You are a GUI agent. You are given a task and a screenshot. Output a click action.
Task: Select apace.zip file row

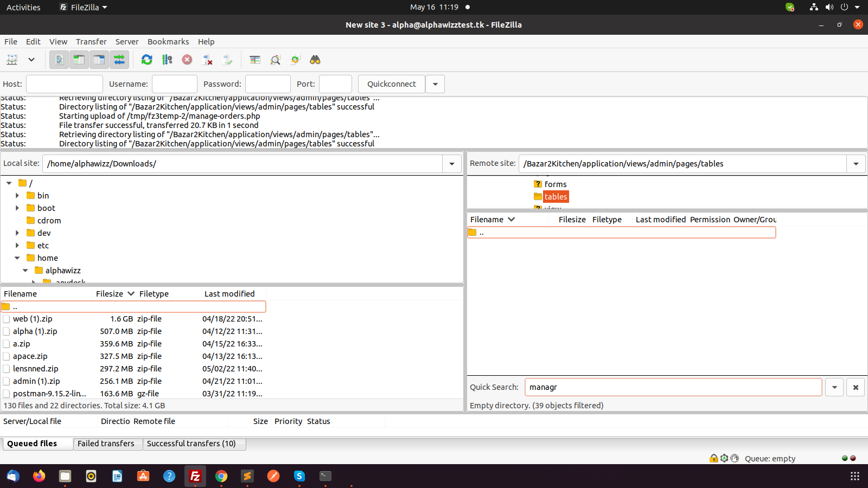click(133, 356)
